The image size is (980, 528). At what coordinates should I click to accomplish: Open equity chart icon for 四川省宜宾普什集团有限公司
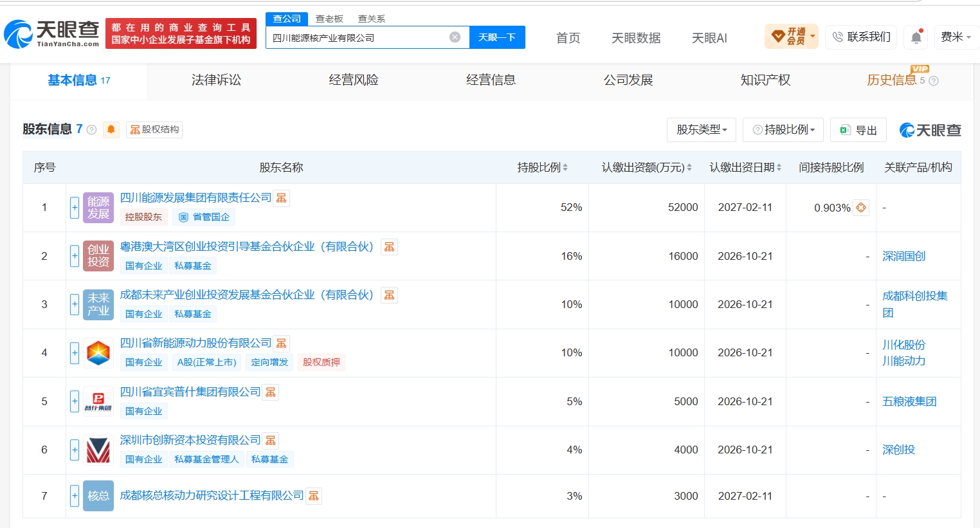(271, 392)
